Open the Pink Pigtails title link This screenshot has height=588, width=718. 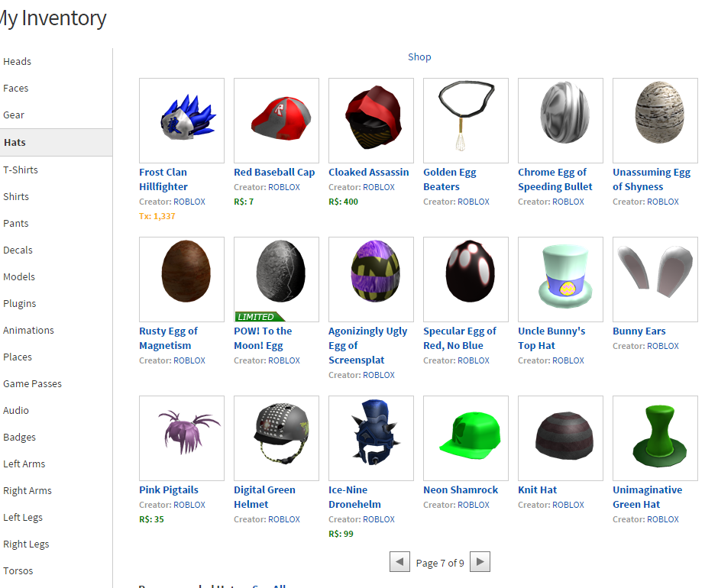pyautogui.click(x=169, y=490)
